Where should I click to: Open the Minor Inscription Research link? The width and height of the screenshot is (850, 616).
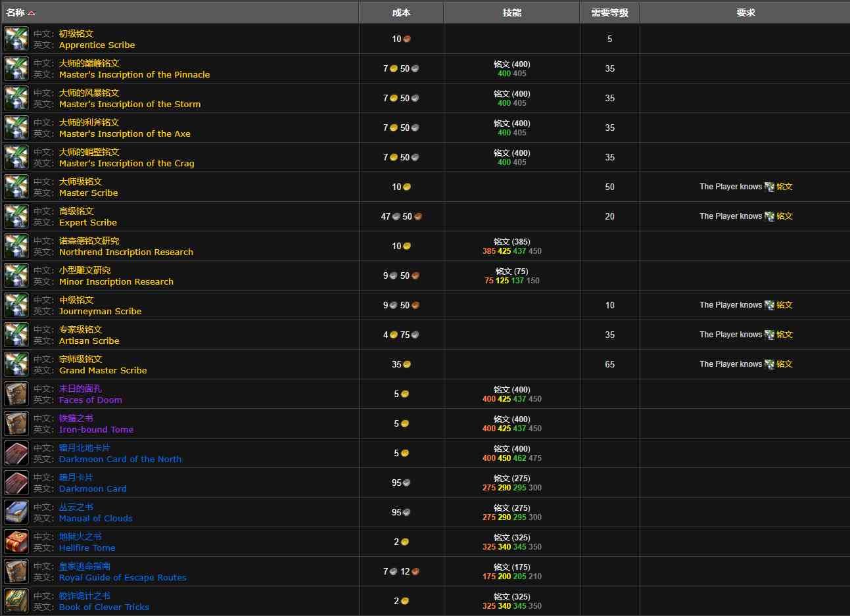point(116,281)
